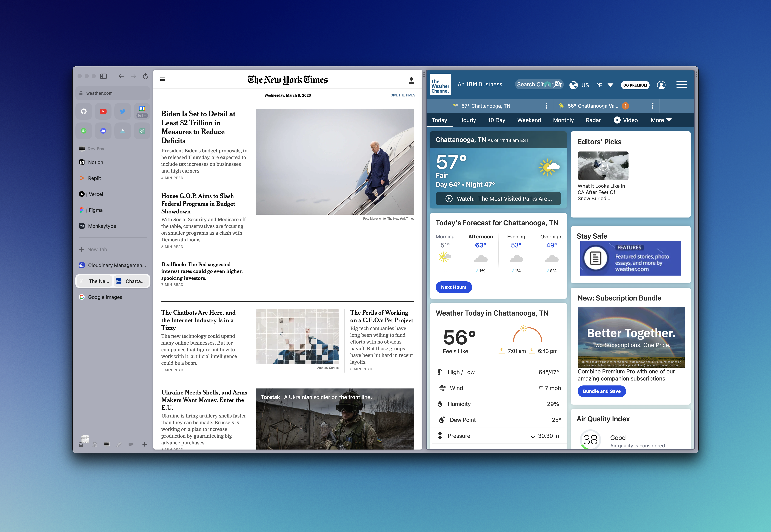Open the Spotify pinned shortcut
771x532 pixels.
pos(84,131)
